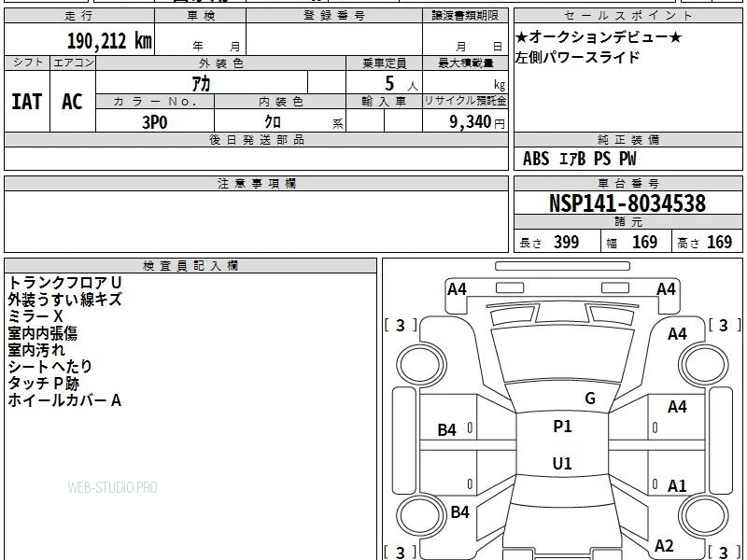Click inspector note 外装うすい線キズ
747x560 pixels.
[65, 300]
